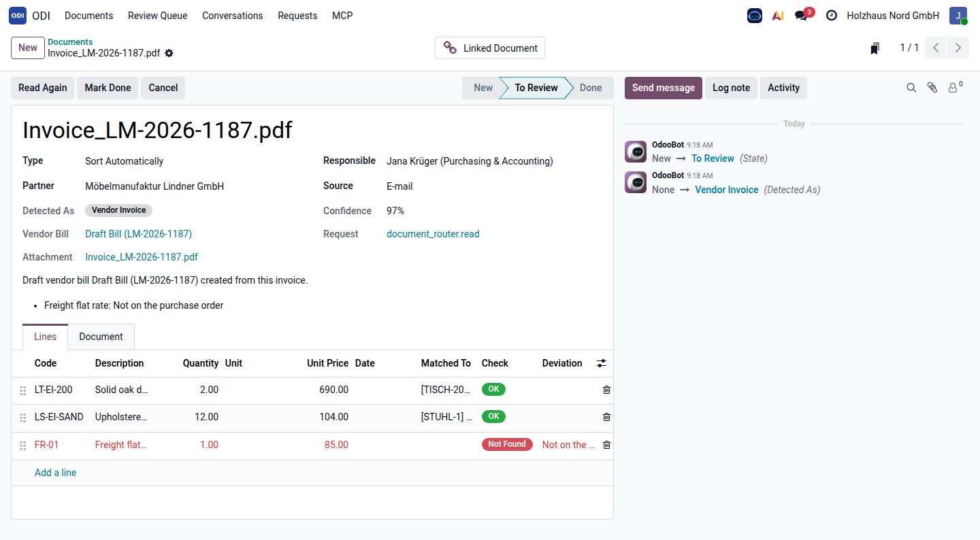
Task: Click the paperclip attachments icon
Action: point(932,88)
